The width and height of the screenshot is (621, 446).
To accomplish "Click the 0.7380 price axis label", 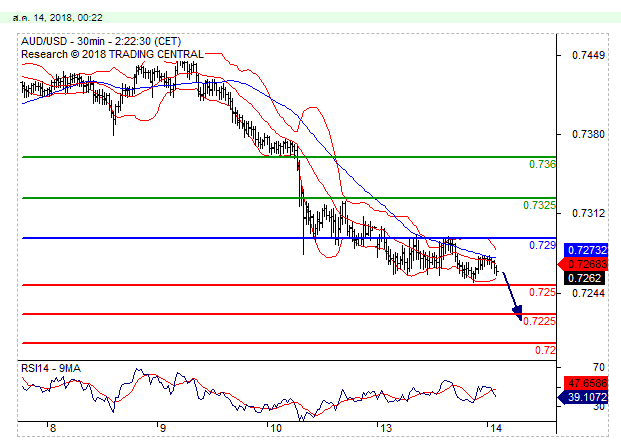I will pyautogui.click(x=588, y=134).
